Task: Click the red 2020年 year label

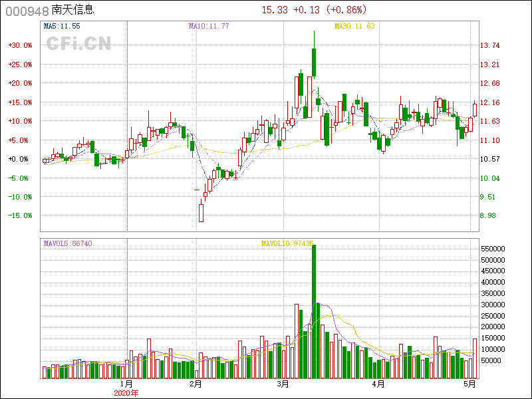Action: [x=126, y=393]
